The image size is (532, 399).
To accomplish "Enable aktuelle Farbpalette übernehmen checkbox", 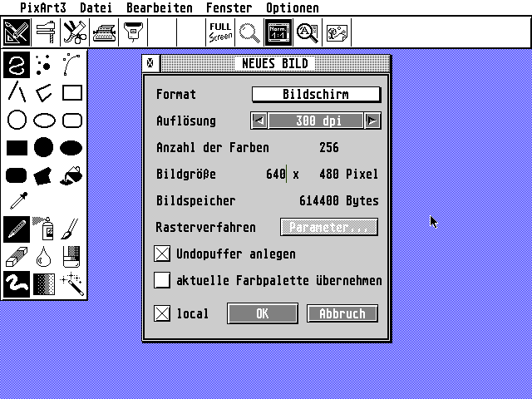I will 163,280.
